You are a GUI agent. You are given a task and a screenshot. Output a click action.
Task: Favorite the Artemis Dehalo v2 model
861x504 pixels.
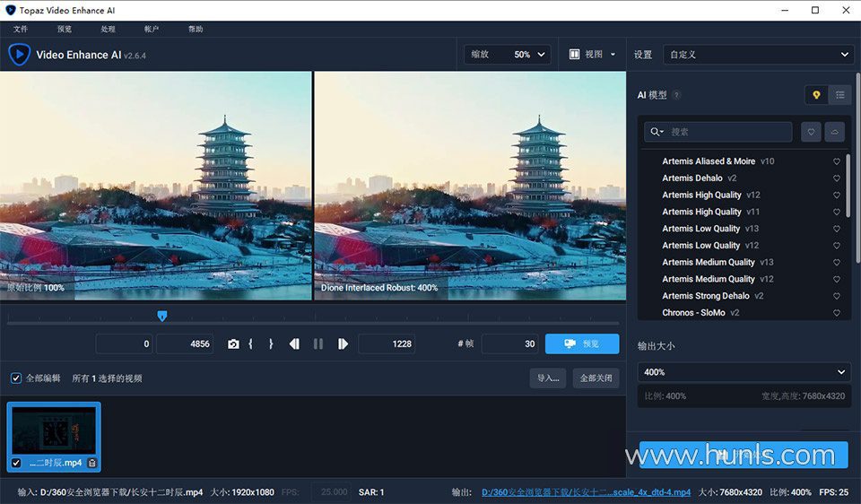click(x=836, y=178)
